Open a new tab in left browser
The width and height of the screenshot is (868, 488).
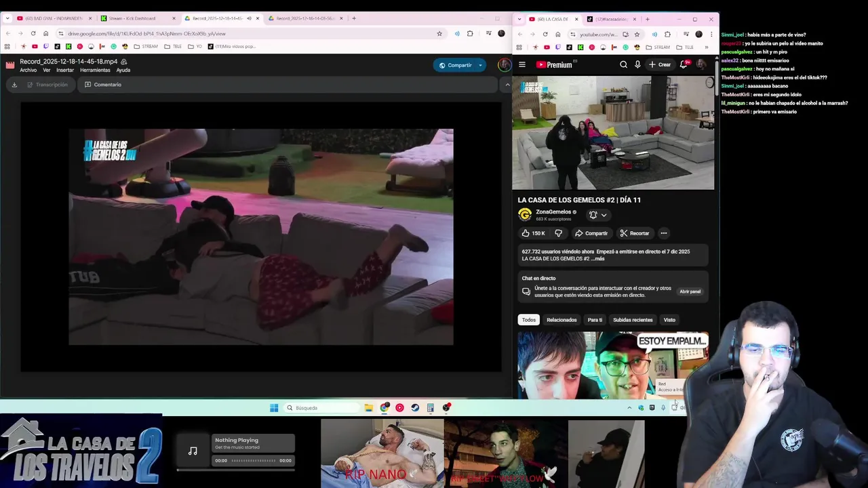point(354,18)
